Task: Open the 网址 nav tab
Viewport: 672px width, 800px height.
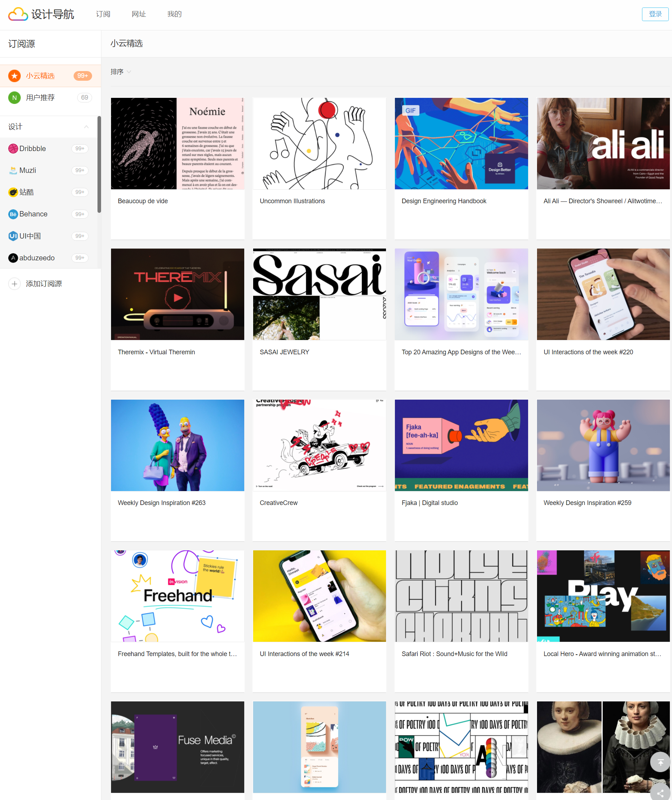Action: pos(139,14)
